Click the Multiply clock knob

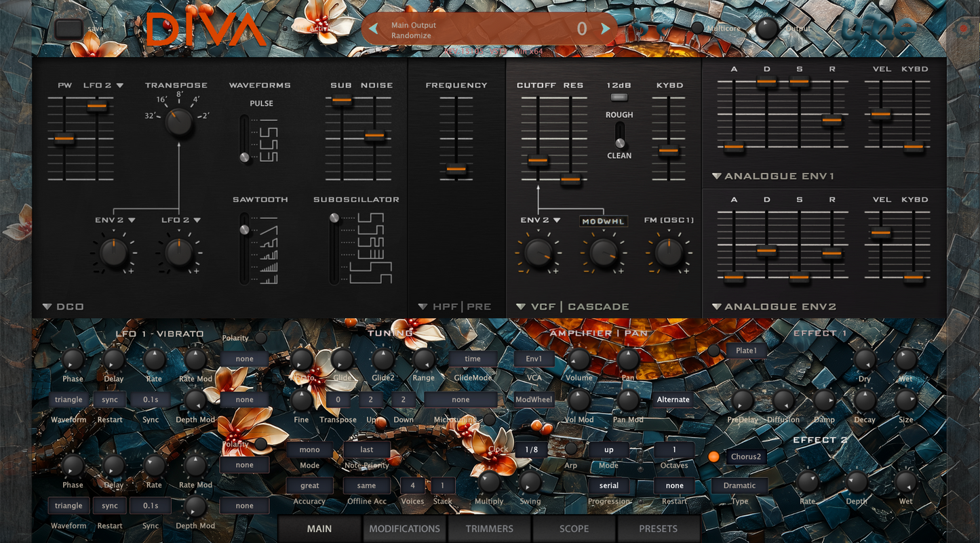pyautogui.click(x=489, y=482)
